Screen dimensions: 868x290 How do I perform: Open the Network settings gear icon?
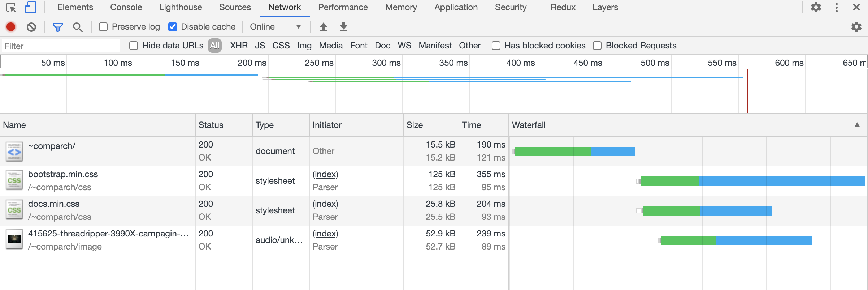click(856, 27)
